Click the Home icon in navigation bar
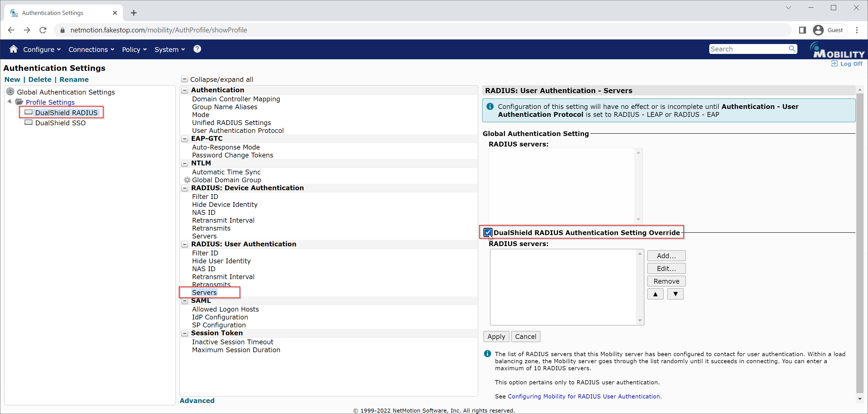 click(x=14, y=49)
